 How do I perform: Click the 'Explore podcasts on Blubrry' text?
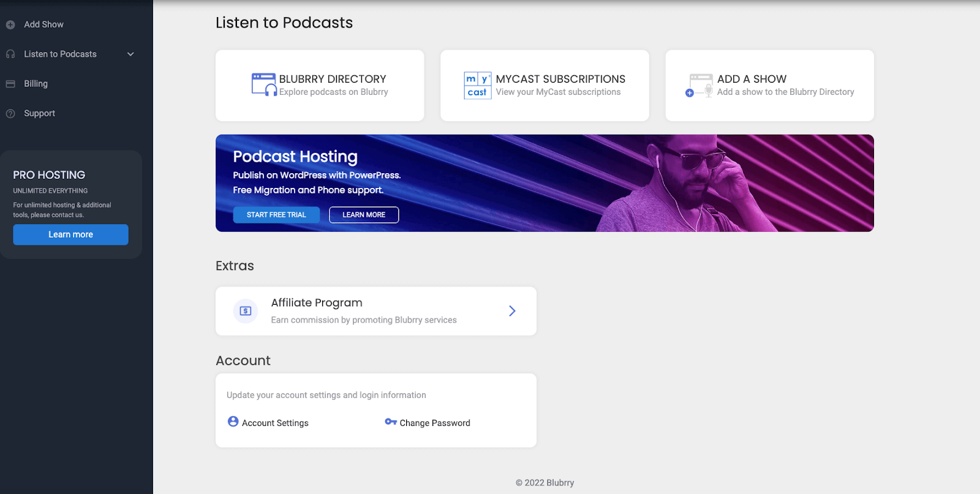(x=334, y=92)
